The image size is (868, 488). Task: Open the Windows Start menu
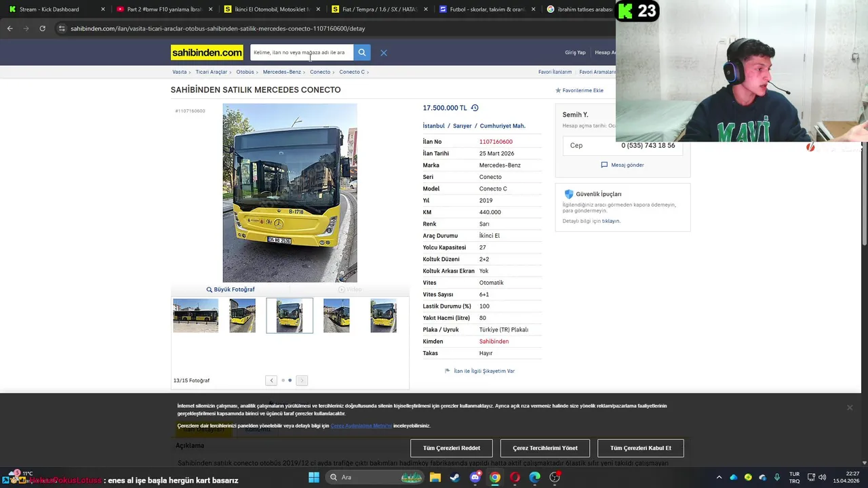pos(314,477)
